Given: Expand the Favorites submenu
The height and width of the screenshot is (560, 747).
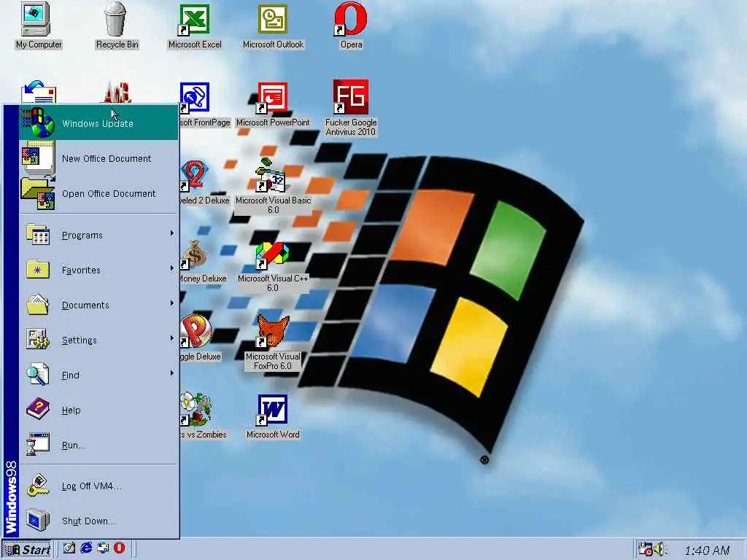Looking at the screenshot, I should [98, 270].
